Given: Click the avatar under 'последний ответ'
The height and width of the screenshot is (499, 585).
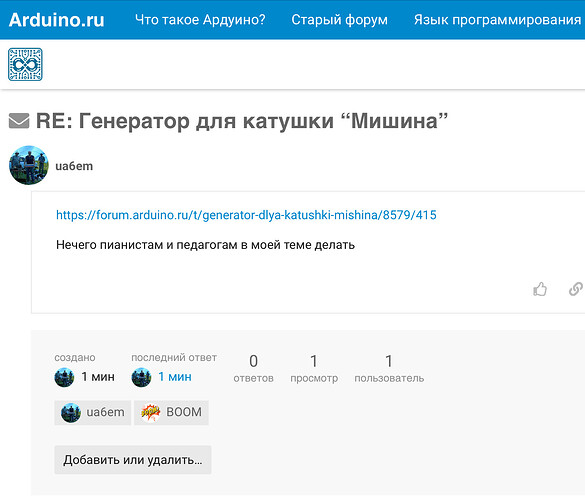Looking at the screenshot, I should click(141, 377).
